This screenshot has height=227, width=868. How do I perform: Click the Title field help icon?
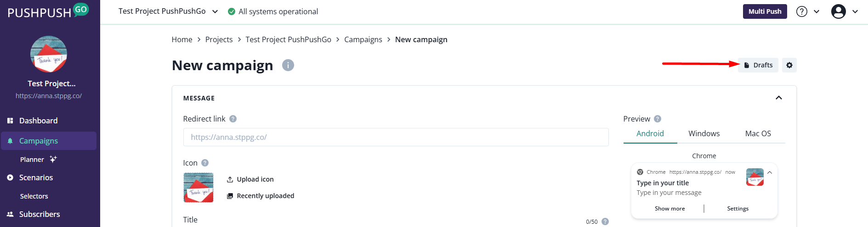[605, 221]
